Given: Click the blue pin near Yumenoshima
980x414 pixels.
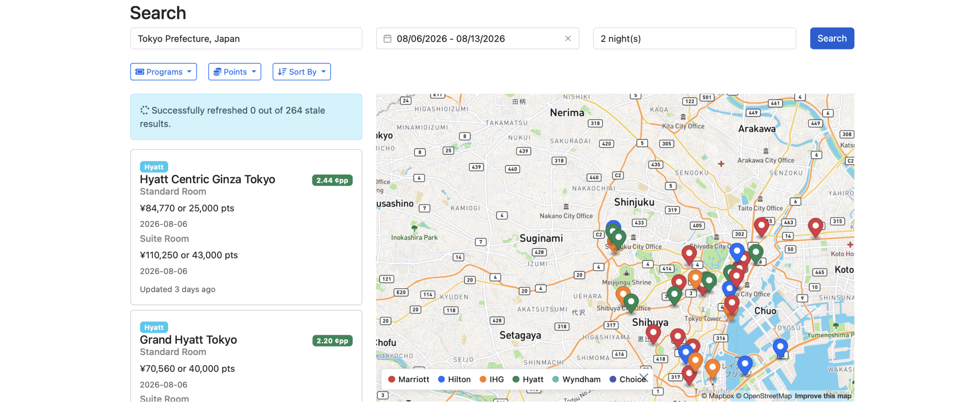Looking at the screenshot, I should coord(780,347).
